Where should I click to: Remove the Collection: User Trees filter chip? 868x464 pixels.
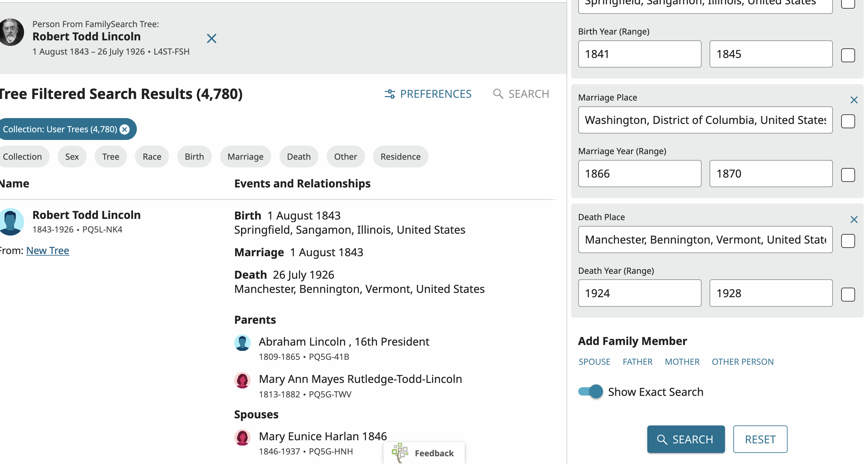tap(125, 129)
